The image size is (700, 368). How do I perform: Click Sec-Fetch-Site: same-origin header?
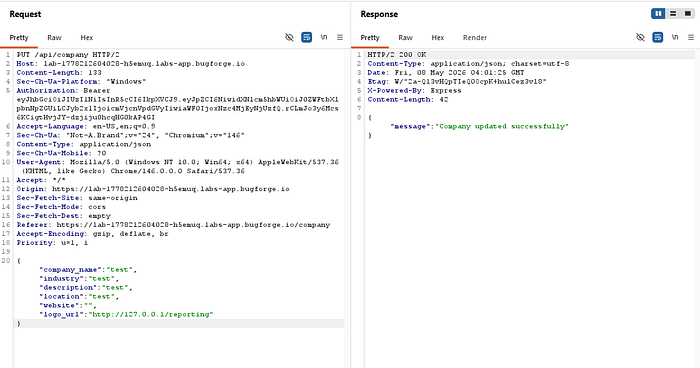tap(77, 198)
